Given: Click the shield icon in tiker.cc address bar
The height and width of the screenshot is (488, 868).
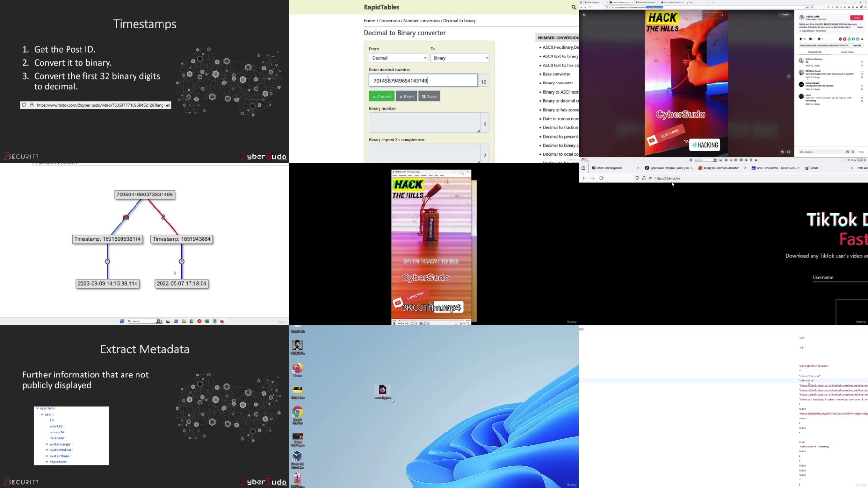Looking at the screenshot, I should coord(637,178).
